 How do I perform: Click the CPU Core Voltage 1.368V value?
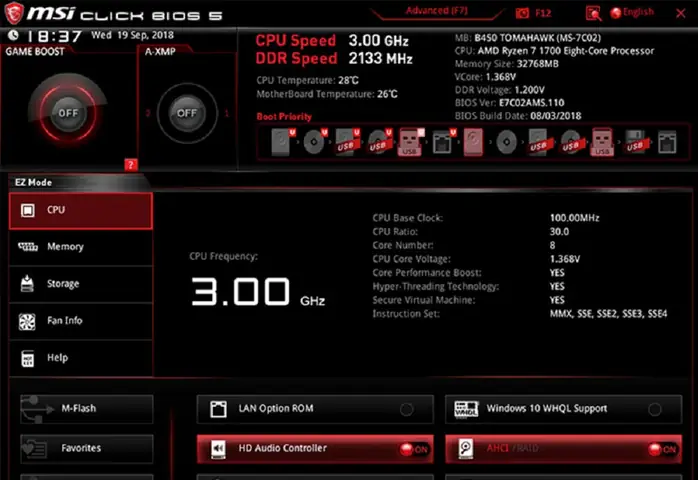pyautogui.click(x=564, y=259)
